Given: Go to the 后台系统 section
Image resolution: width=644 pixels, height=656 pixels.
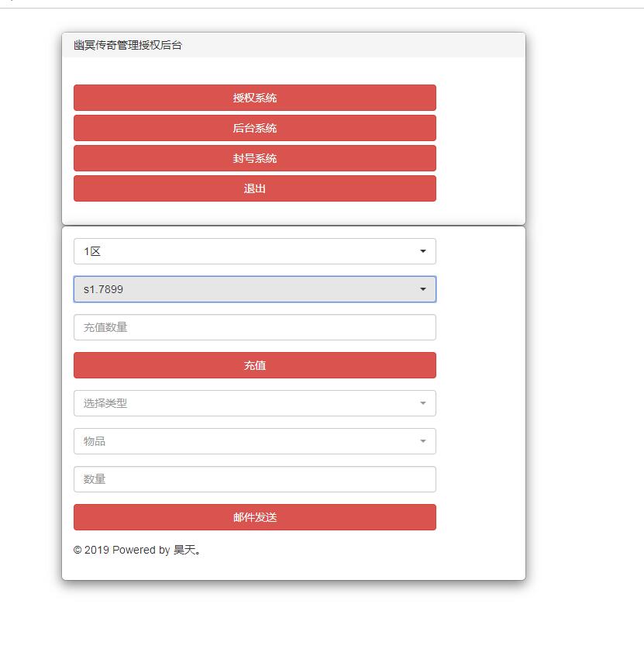Looking at the screenshot, I should click(254, 128).
